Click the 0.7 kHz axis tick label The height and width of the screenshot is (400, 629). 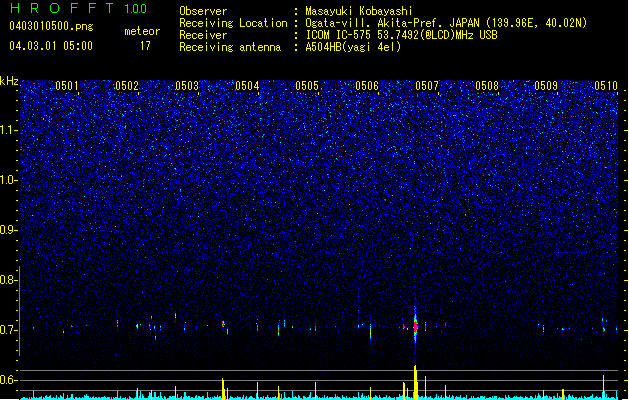(9, 330)
